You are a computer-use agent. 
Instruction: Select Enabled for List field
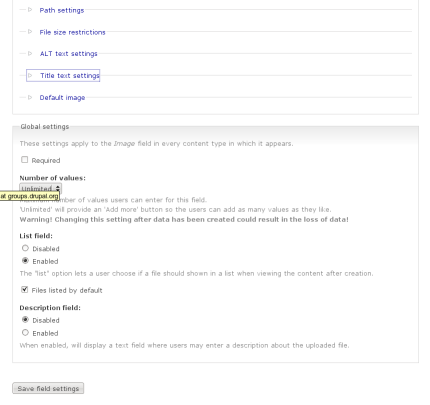coord(25,261)
